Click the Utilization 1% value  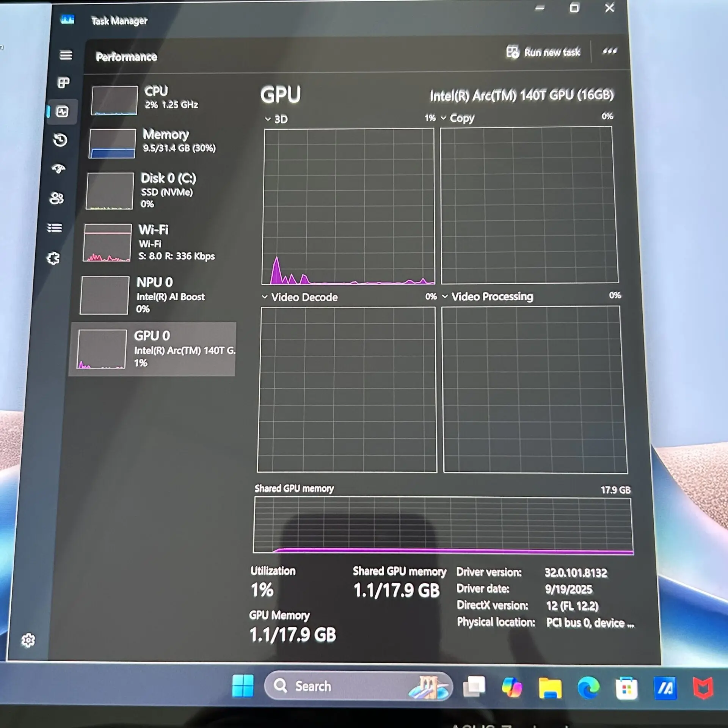click(x=262, y=590)
